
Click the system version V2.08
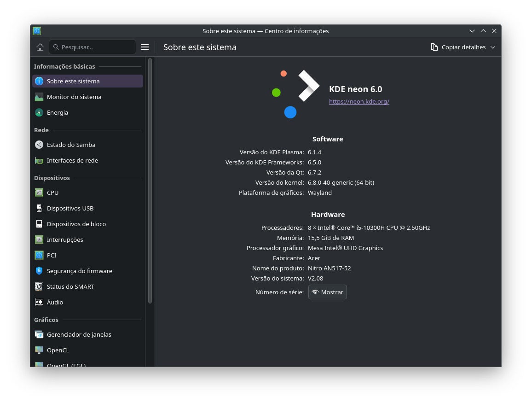(x=315, y=278)
